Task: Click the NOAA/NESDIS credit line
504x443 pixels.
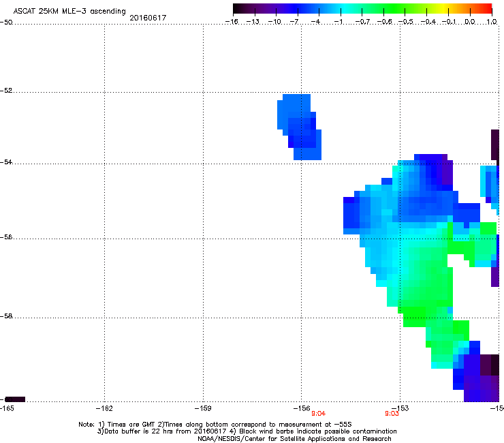Action: pyautogui.click(x=294, y=439)
